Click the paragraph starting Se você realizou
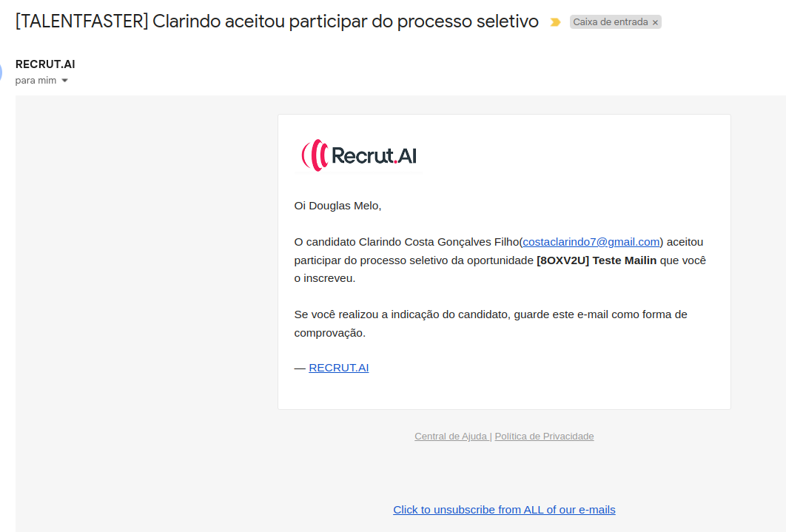 pos(490,314)
